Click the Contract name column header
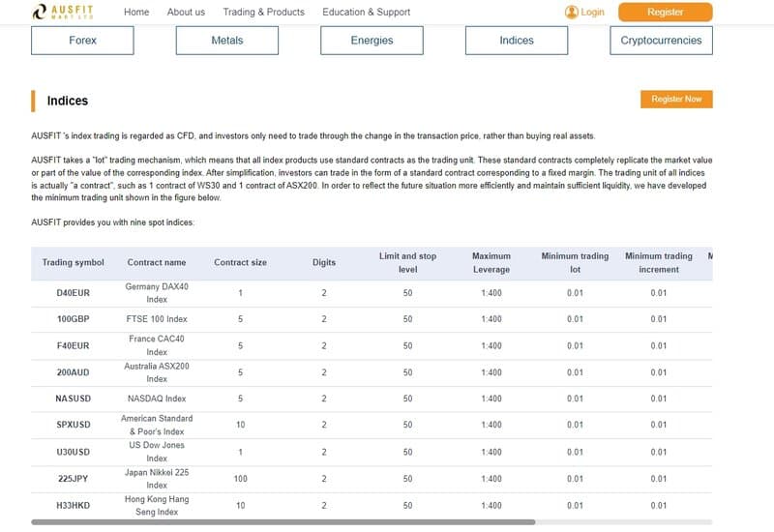Viewport: 774px width, 532px height. 157,262
